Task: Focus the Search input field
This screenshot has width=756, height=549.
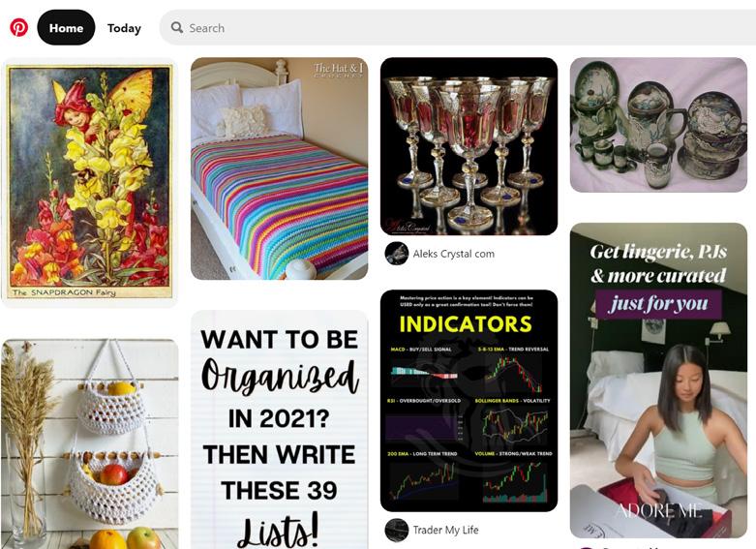Action: click(x=458, y=27)
